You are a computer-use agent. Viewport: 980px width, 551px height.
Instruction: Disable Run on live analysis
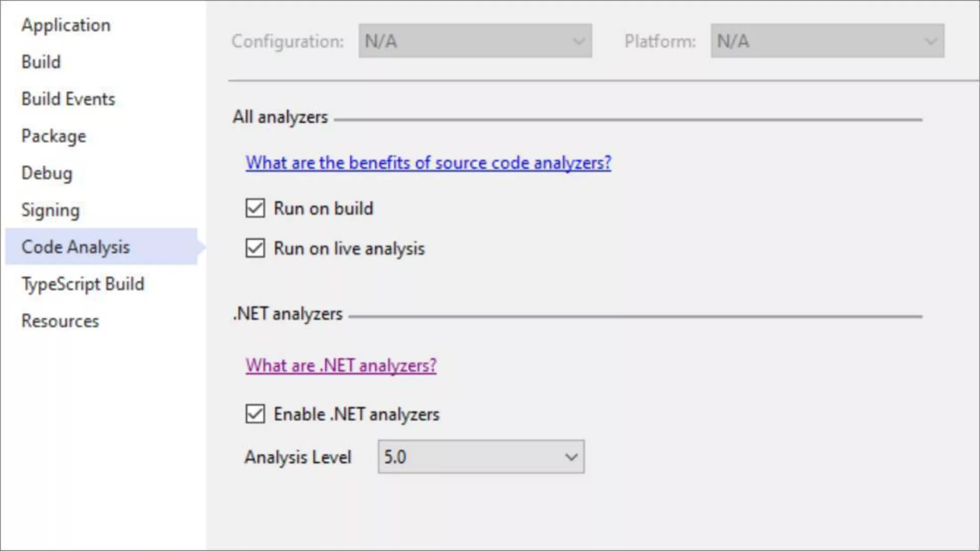pos(255,248)
